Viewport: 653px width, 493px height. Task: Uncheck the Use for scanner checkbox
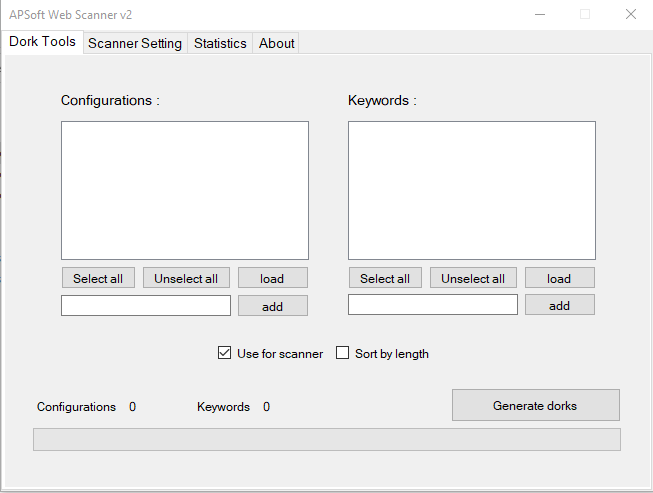[x=224, y=353]
